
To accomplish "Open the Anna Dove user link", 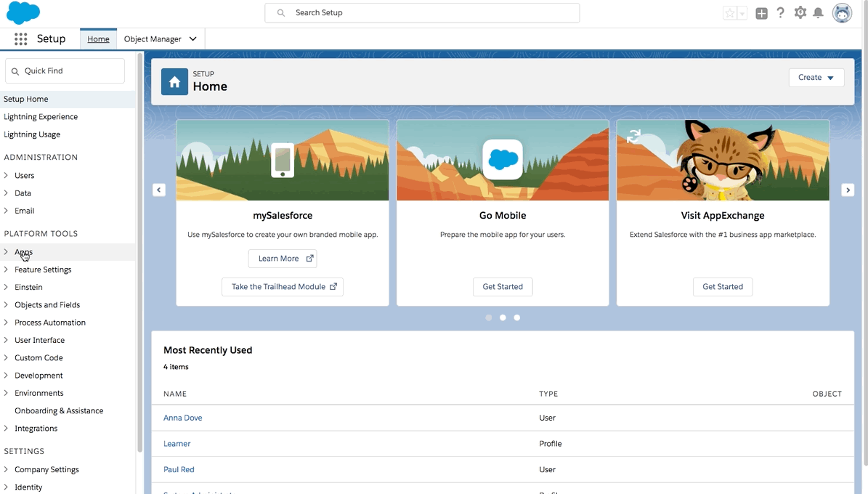I will pos(183,418).
